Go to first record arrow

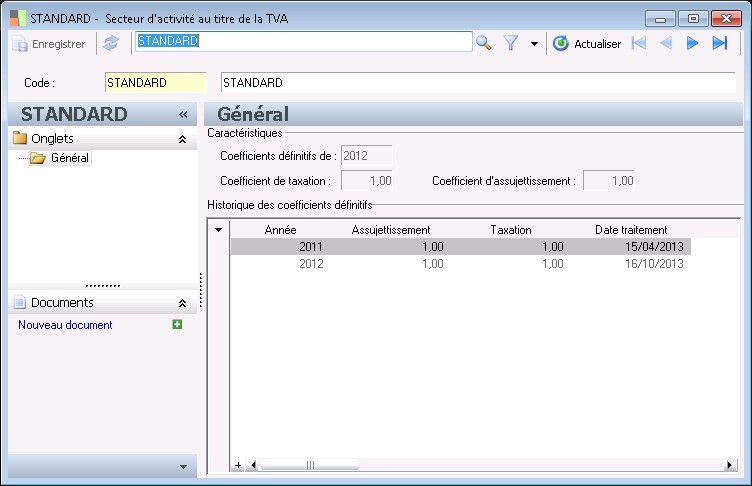(x=639, y=43)
